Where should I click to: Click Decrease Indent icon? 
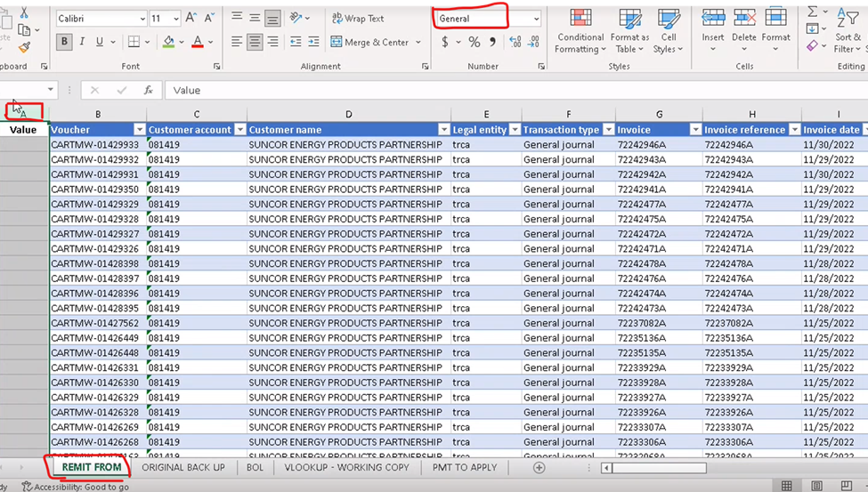pos(296,42)
